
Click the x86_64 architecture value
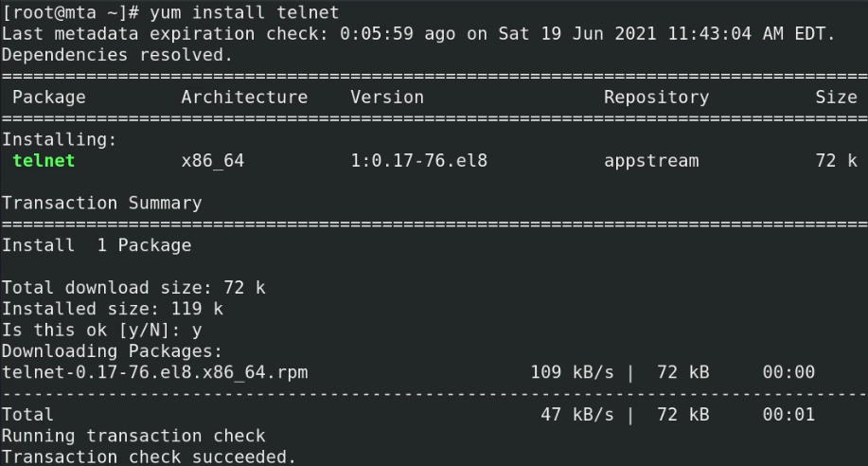[213, 161]
